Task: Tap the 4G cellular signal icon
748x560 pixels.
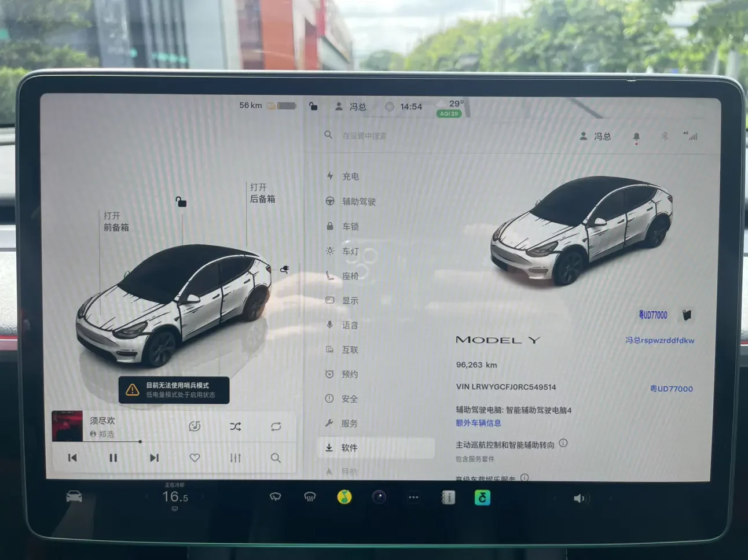Action: [x=690, y=136]
